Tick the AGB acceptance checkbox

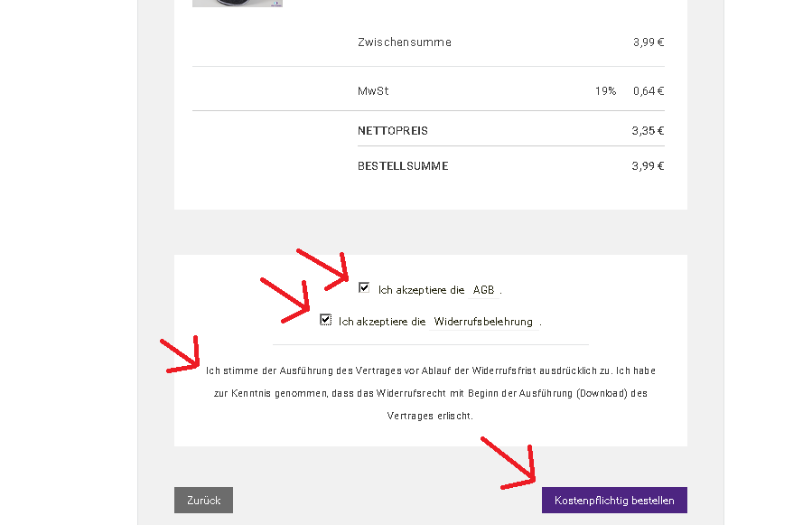point(364,288)
